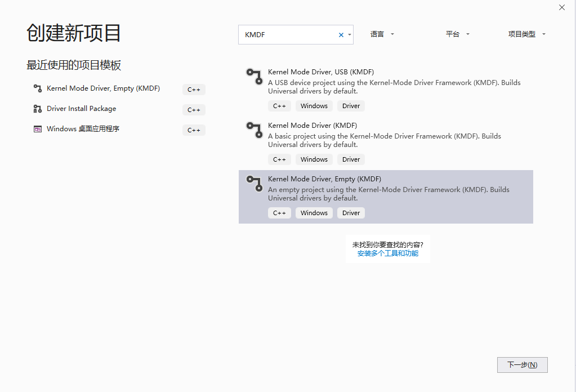Click the Windows 桌面应用程序 monitor icon

pos(37,129)
